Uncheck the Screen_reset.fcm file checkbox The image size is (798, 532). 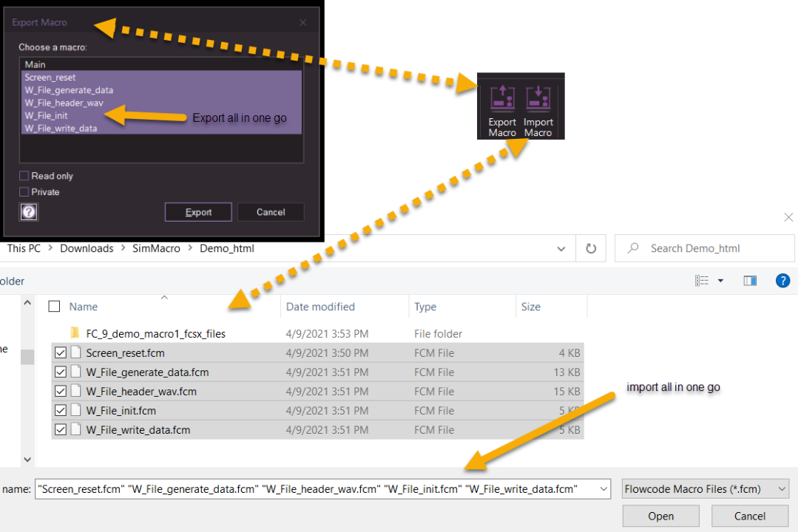61,353
